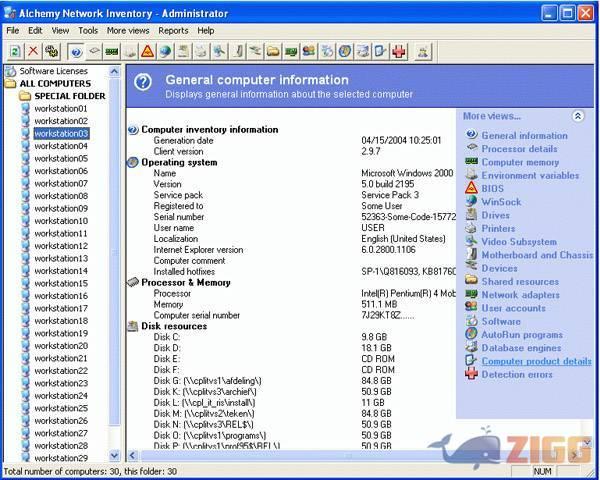
Task: Click the Drives toolbar icon
Action: tap(183, 51)
